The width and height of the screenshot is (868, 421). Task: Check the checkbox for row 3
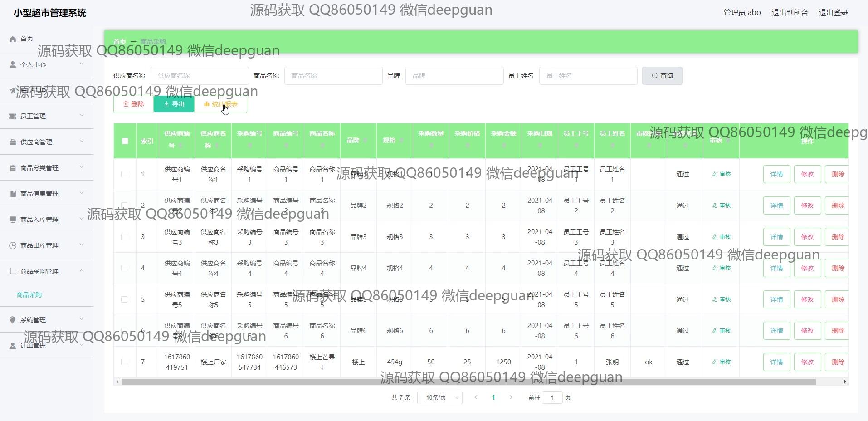[124, 237]
